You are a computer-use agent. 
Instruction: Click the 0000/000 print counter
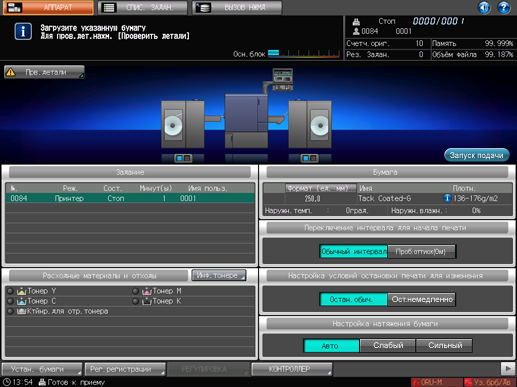438,21
